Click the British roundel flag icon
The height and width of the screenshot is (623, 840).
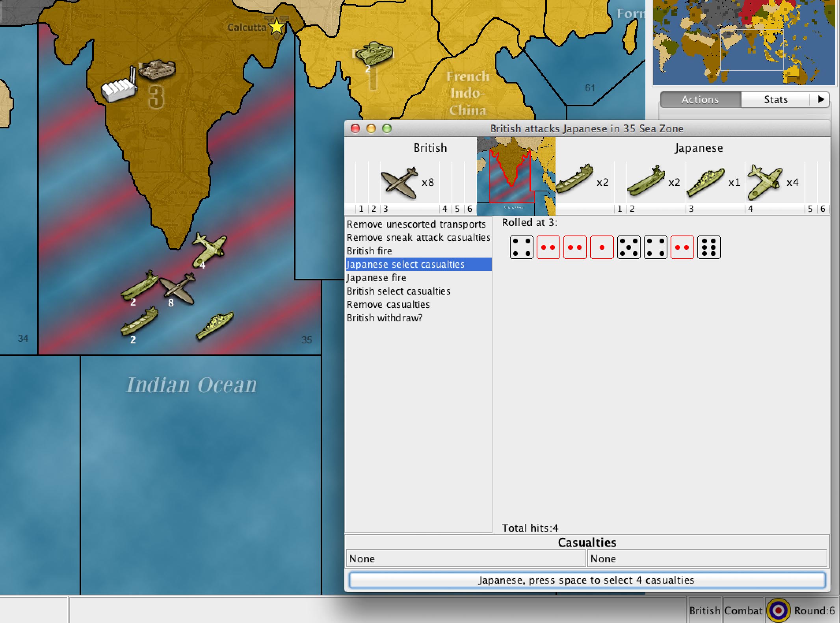(x=778, y=610)
